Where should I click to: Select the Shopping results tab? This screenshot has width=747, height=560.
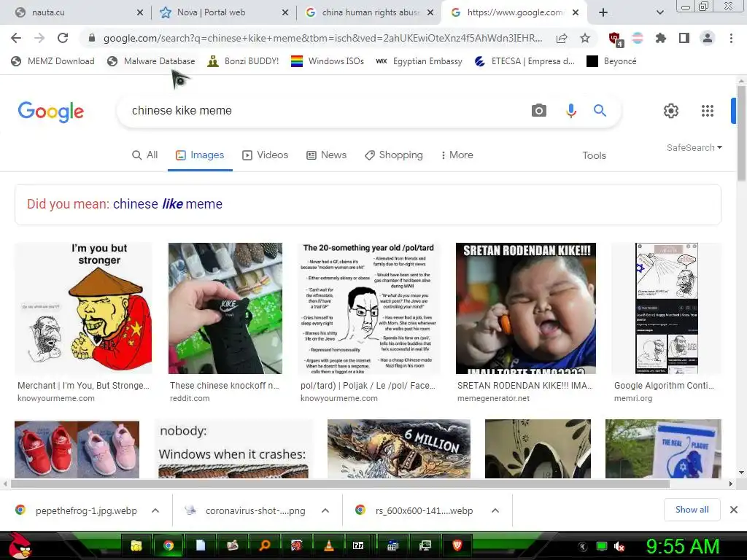[x=393, y=155]
